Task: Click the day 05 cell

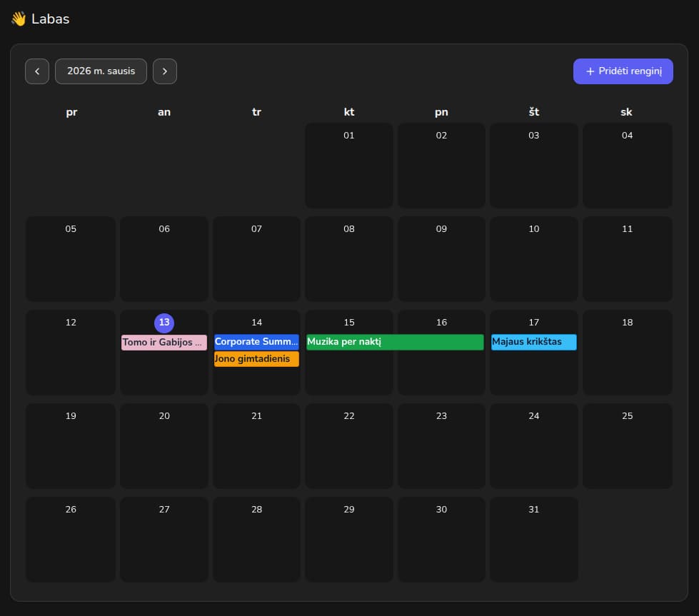Action: [x=71, y=259]
